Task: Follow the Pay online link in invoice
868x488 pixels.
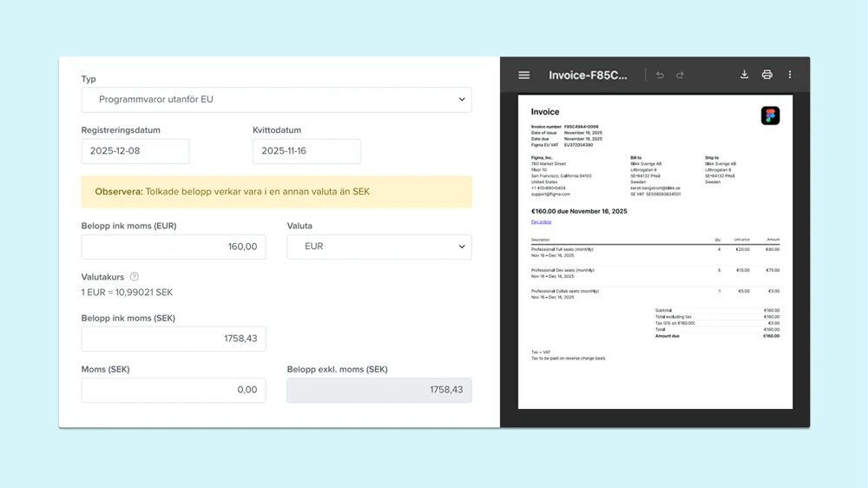Action: tap(541, 222)
